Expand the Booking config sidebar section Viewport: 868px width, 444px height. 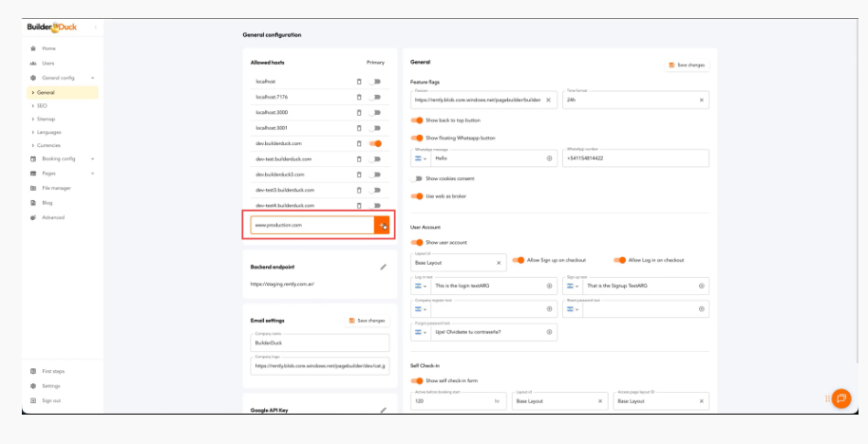[92, 159]
